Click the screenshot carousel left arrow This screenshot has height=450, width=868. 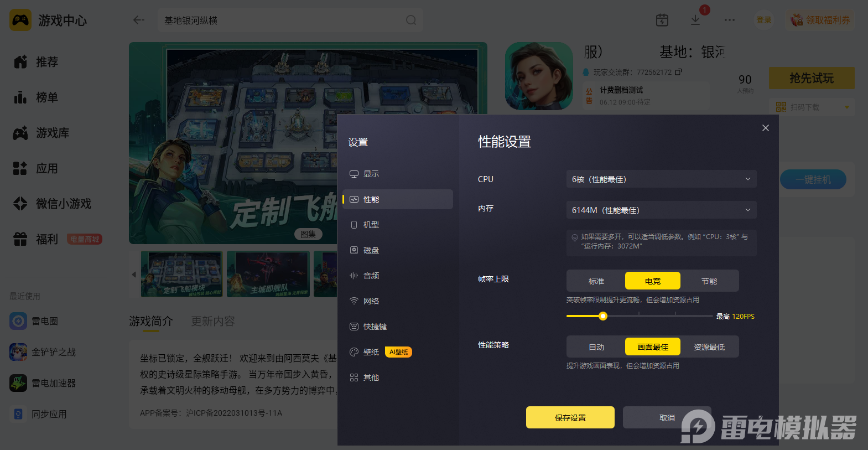coord(134,274)
